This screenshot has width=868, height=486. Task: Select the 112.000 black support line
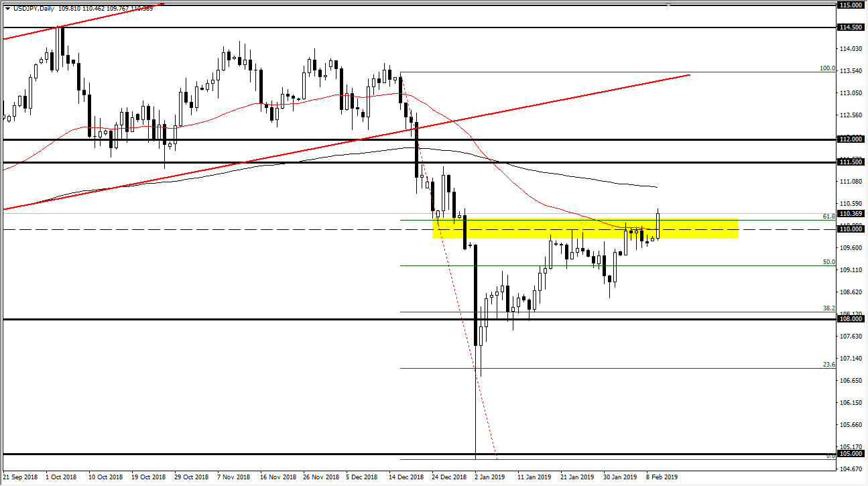[x=268, y=139]
